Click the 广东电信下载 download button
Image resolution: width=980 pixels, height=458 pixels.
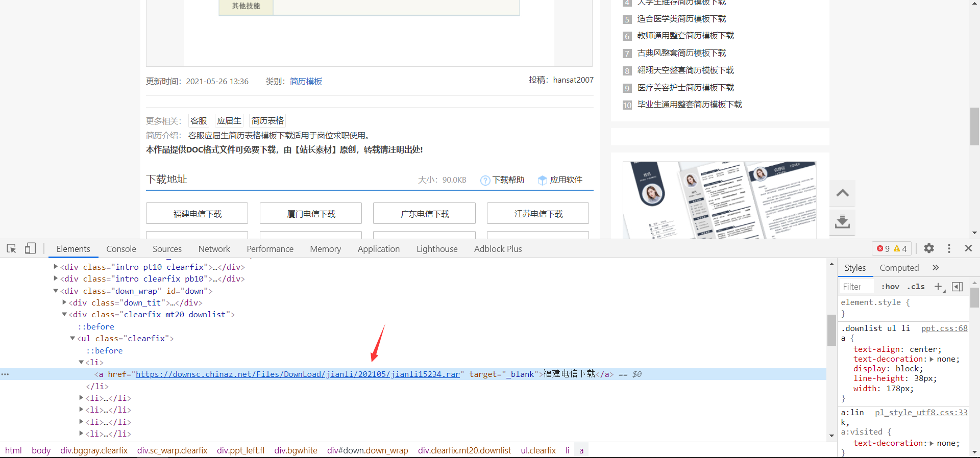[x=425, y=214]
